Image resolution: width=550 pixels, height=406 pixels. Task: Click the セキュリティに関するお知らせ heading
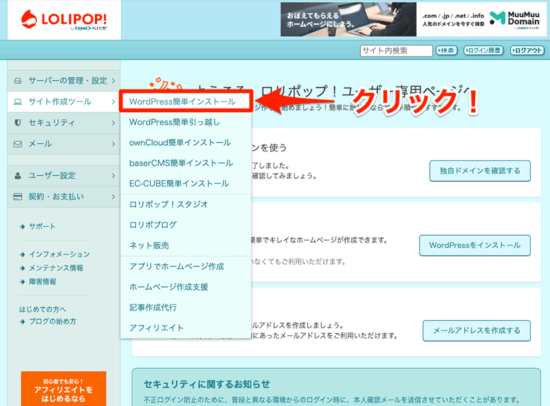[207, 384]
